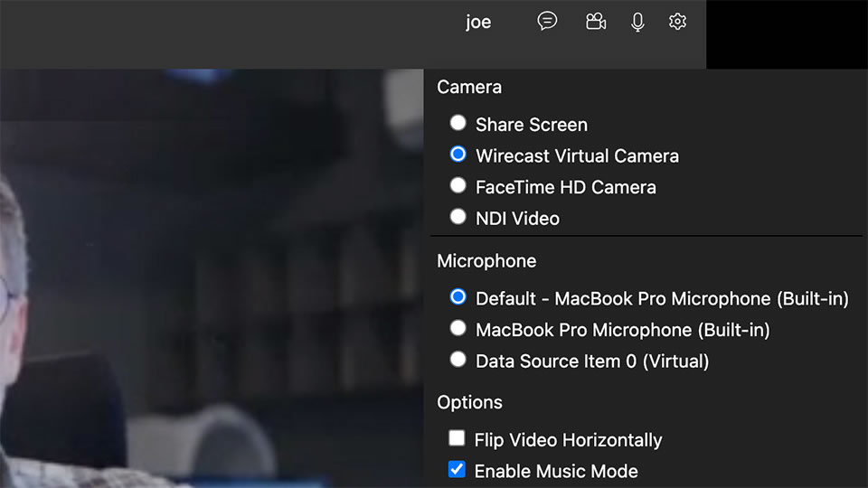Open settings with the gear icon
This screenshot has height=488, width=868.
(x=677, y=22)
